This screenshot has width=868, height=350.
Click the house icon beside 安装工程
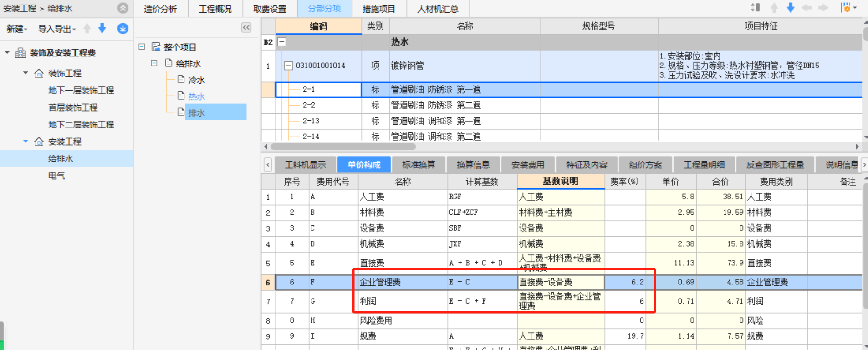(39, 142)
